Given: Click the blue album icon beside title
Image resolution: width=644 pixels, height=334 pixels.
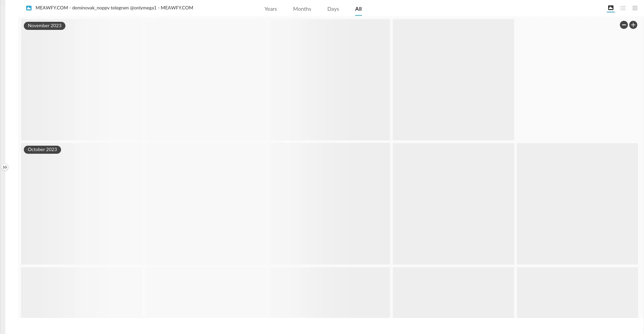Looking at the screenshot, I should coord(29,8).
